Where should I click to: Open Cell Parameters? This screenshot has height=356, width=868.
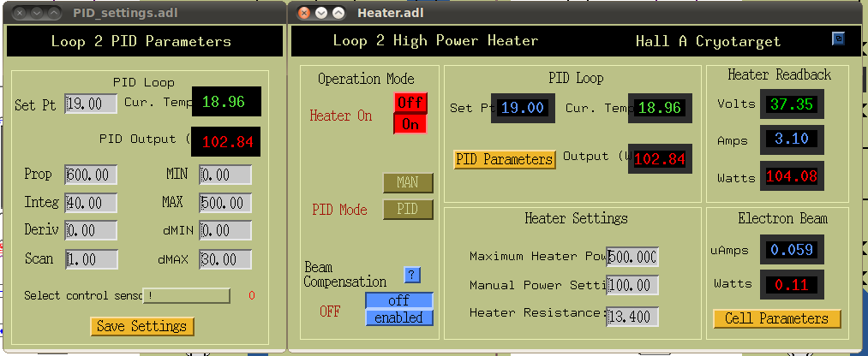[776, 319]
